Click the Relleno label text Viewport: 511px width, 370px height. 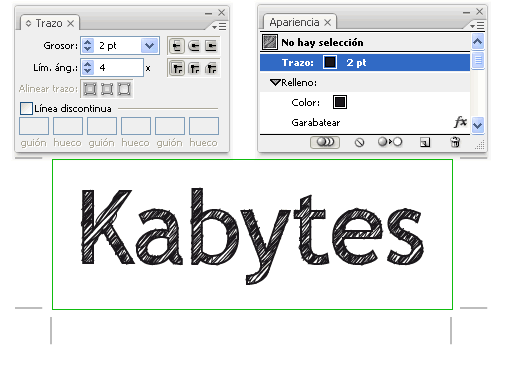pyautogui.click(x=299, y=83)
